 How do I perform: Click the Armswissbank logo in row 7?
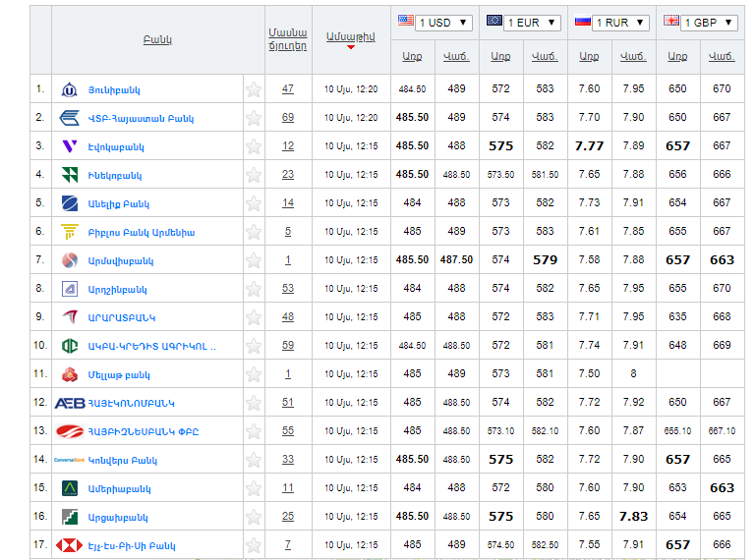click(x=70, y=260)
